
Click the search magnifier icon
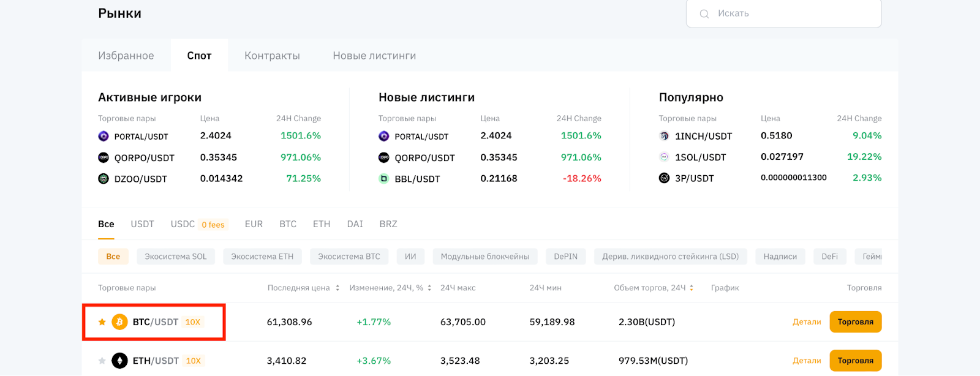pos(704,13)
